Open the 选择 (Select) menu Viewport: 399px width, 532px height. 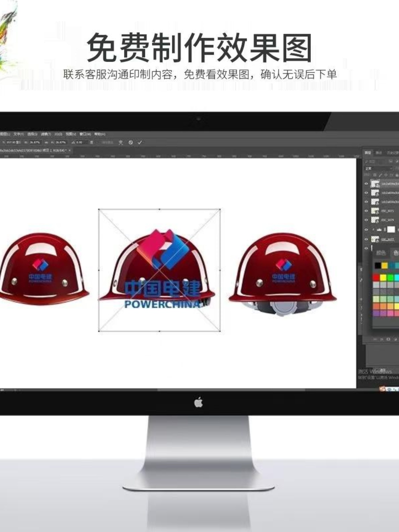click(32, 134)
